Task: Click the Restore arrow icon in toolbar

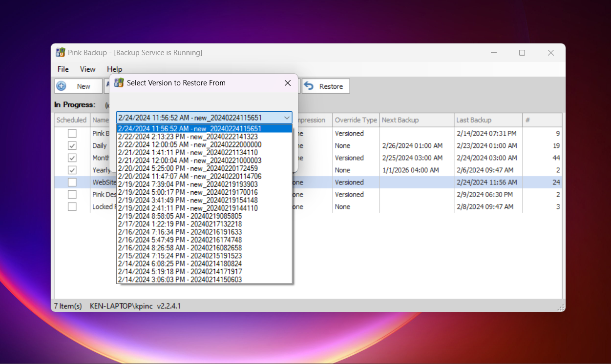Action: pos(309,86)
